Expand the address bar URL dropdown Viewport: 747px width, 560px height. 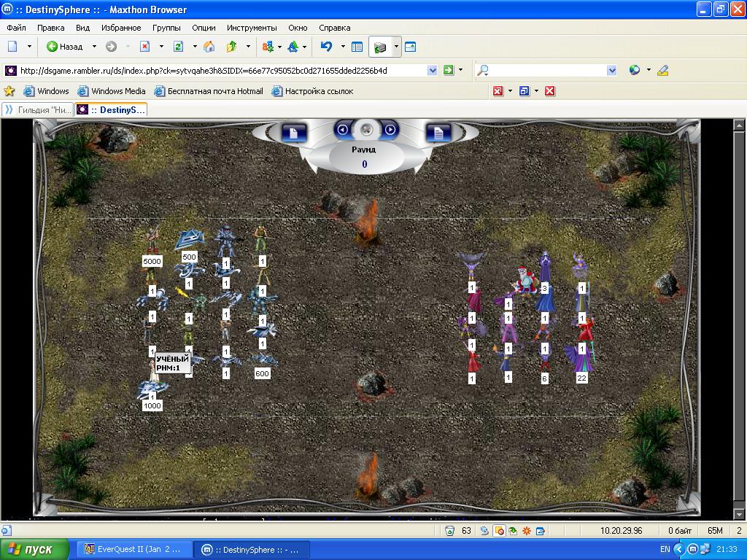click(432, 71)
